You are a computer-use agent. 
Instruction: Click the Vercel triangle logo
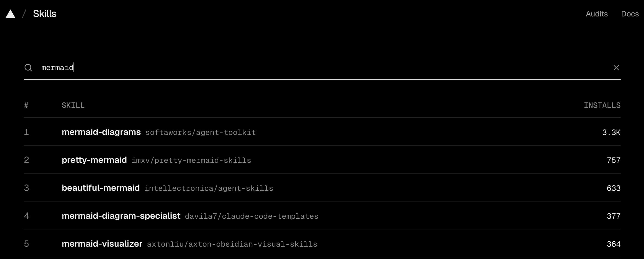point(10,14)
